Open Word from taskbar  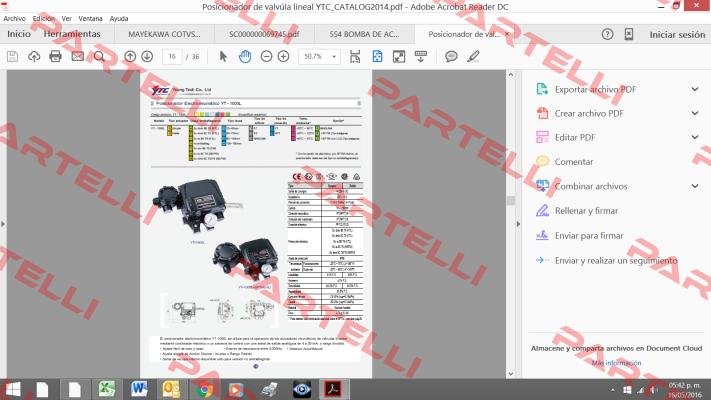click(x=139, y=390)
